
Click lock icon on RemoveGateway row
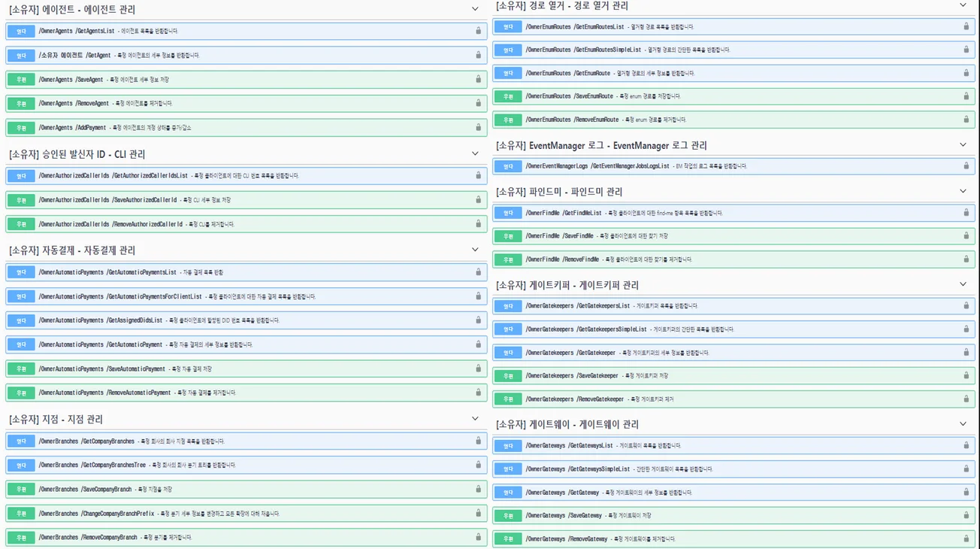[966, 538]
